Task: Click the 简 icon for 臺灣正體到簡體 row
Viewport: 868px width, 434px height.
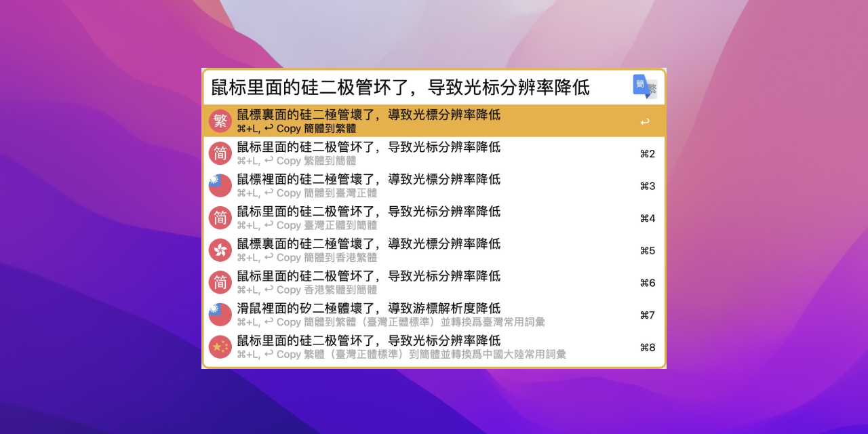Action: (x=220, y=218)
